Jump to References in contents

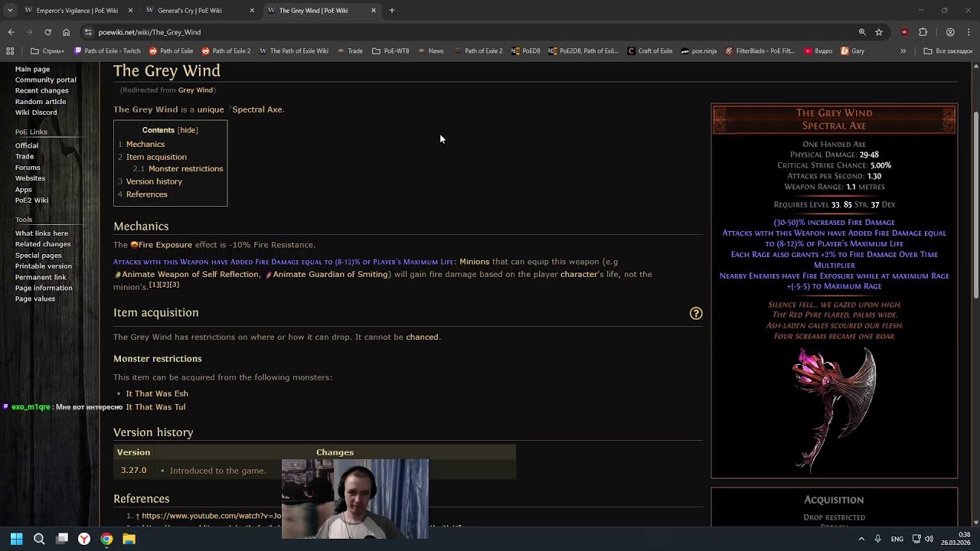coord(147,194)
